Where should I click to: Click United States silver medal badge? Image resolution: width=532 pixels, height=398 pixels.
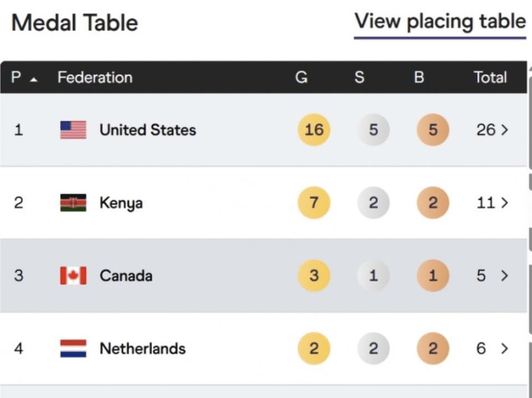coord(373,130)
